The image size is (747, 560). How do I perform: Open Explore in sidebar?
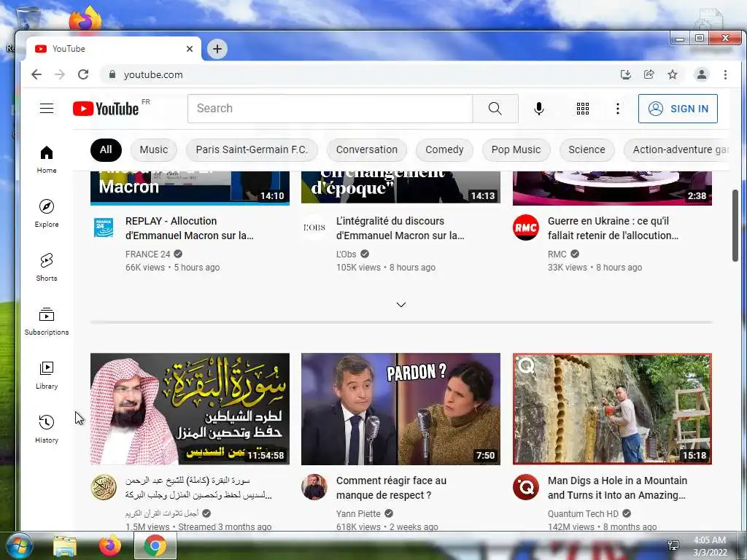(x=47, y=214)
